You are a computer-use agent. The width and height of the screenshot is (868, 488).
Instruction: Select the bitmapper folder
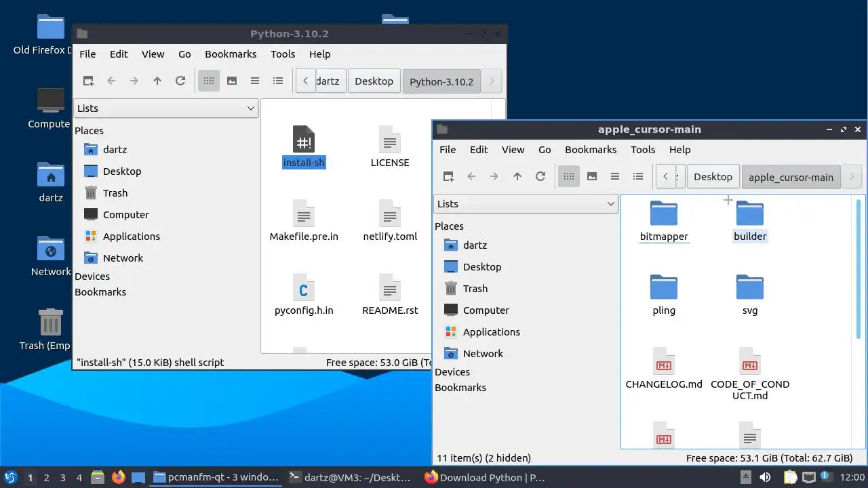(664, 221)
